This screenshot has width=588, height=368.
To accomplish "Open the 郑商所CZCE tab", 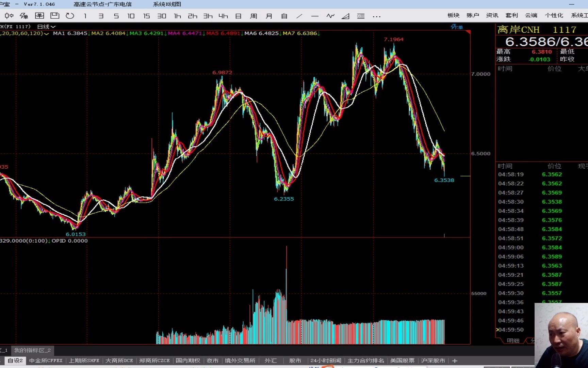I will 154,361.
